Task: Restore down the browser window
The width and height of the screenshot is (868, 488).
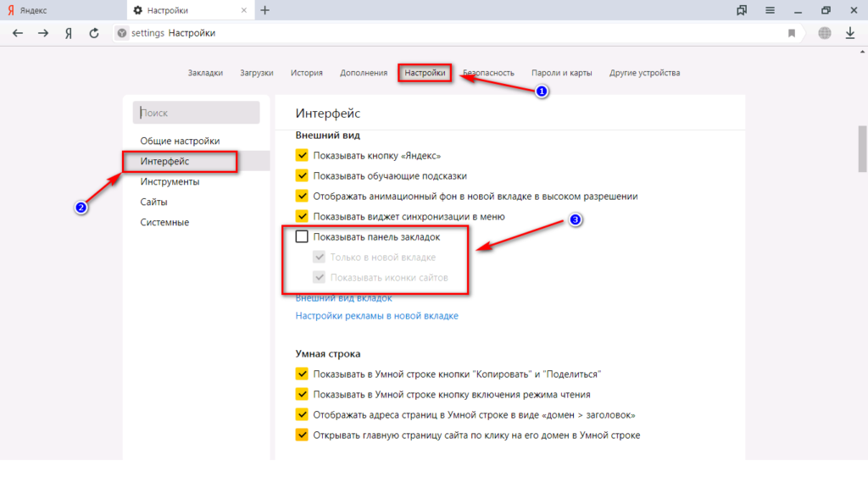Action: 826,10
